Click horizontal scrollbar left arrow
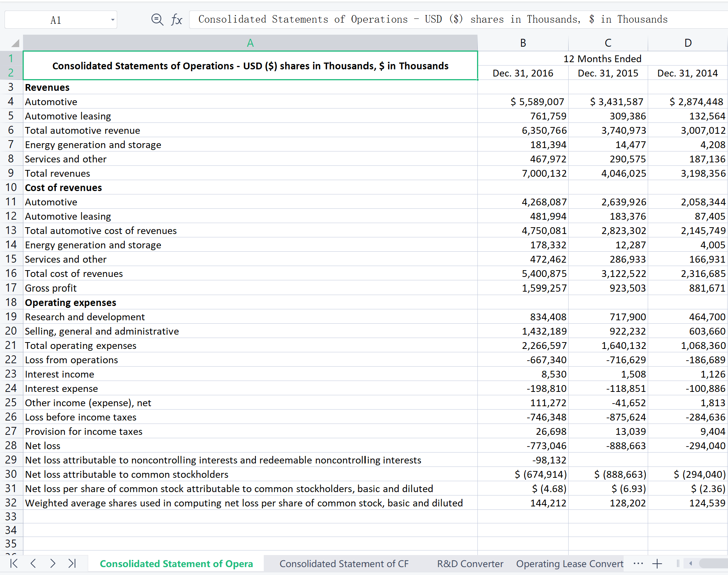This screenshot has width=728, height=575. [690, 564]
